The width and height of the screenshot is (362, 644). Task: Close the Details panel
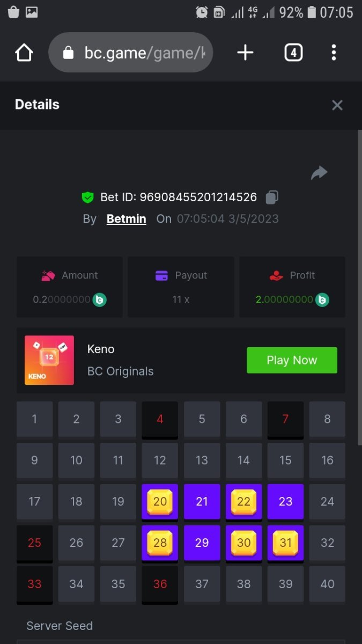(x=337, y=105)
